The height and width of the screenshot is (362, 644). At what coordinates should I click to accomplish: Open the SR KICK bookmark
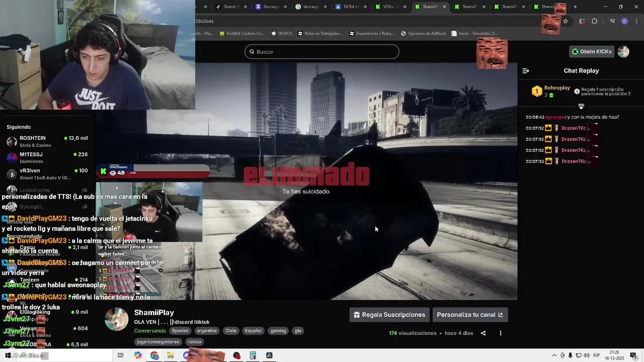(281, 34)
